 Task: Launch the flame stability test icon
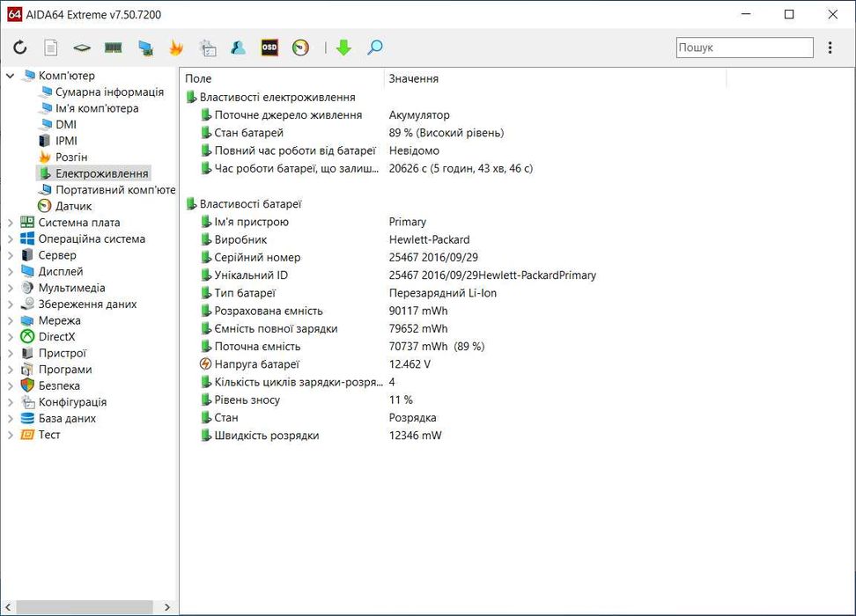click(176, 48)
